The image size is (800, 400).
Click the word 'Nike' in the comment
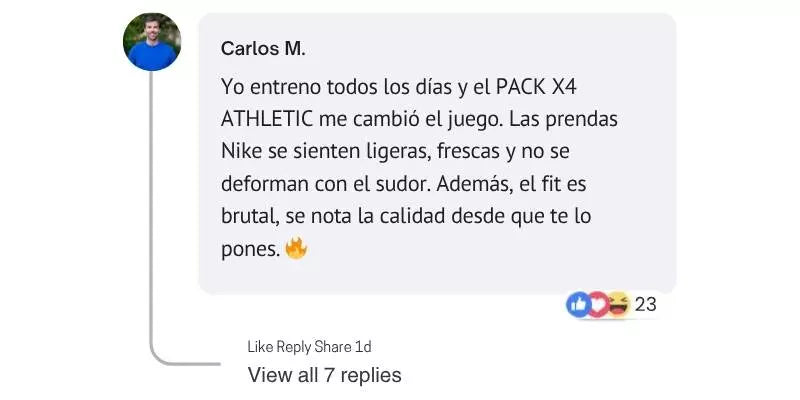coord(242,152)
